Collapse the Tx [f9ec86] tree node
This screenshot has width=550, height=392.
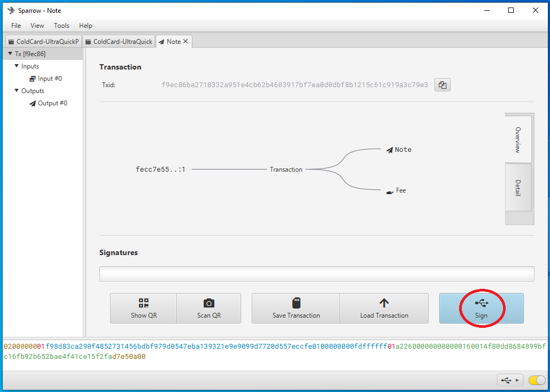pos(10,53)
